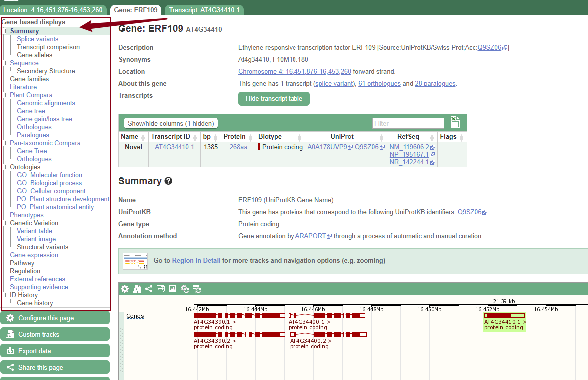Open help icon next to Summary heading

(168, 181)
